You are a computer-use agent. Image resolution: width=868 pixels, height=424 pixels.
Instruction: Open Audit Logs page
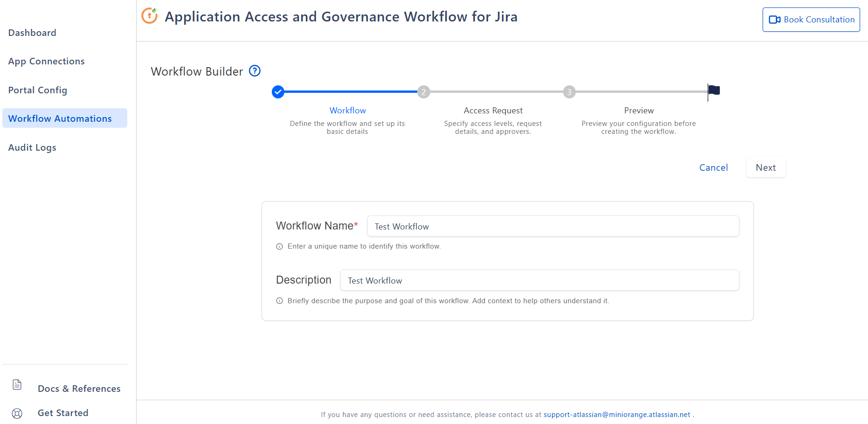pos(32,147)
